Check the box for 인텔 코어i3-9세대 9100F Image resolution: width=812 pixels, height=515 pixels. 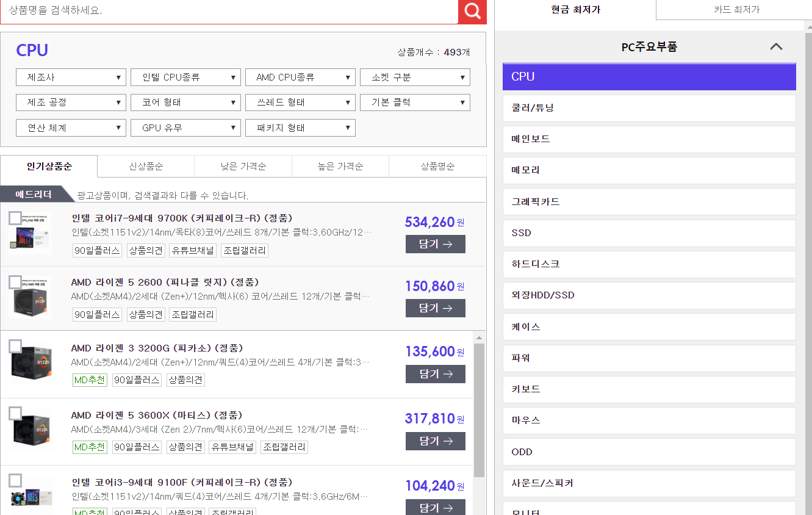15,481
